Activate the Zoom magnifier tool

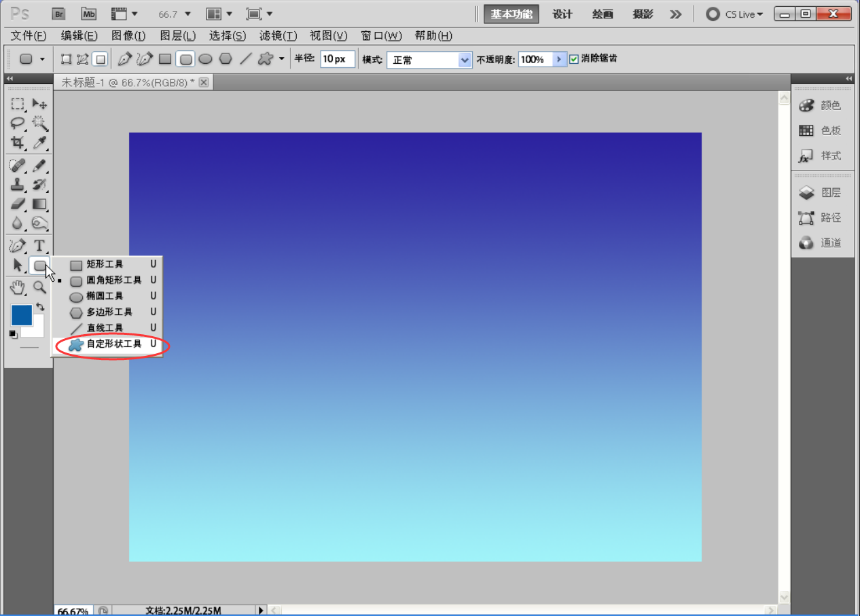40,287
